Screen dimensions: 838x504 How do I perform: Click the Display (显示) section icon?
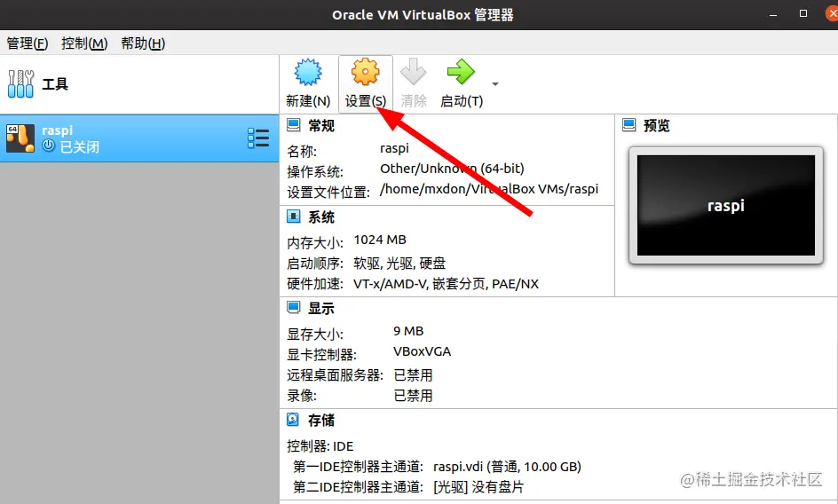pyautogui.click(x=294, y=307)
